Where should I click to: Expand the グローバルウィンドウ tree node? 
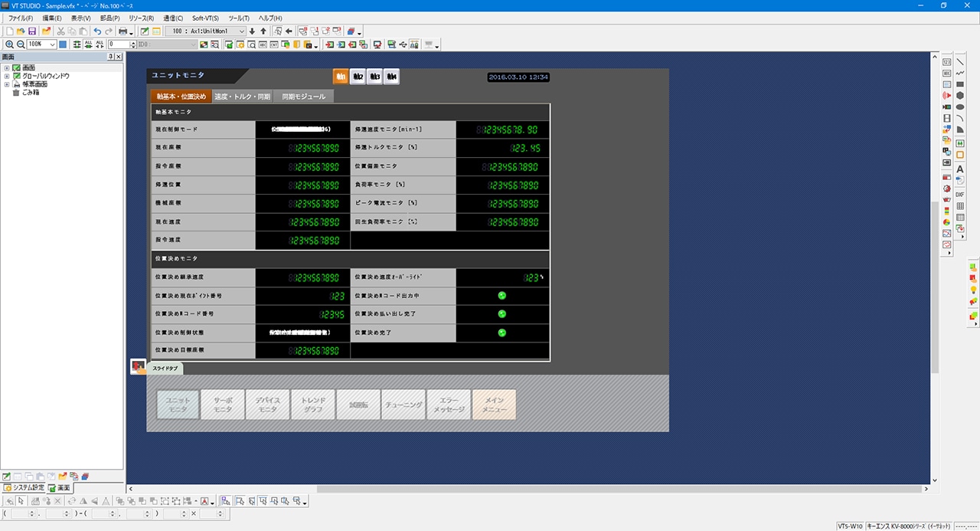(x=7, y=76)
